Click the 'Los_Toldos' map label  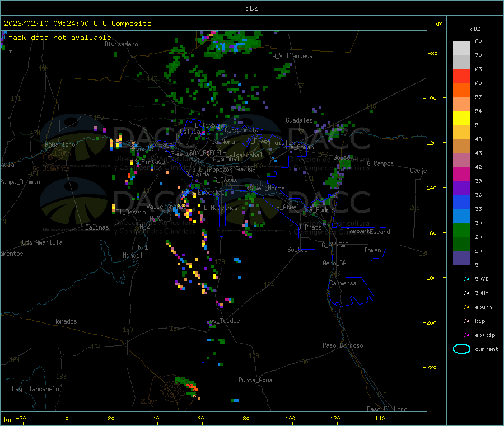pyautogui.click(x=223, y=321)
